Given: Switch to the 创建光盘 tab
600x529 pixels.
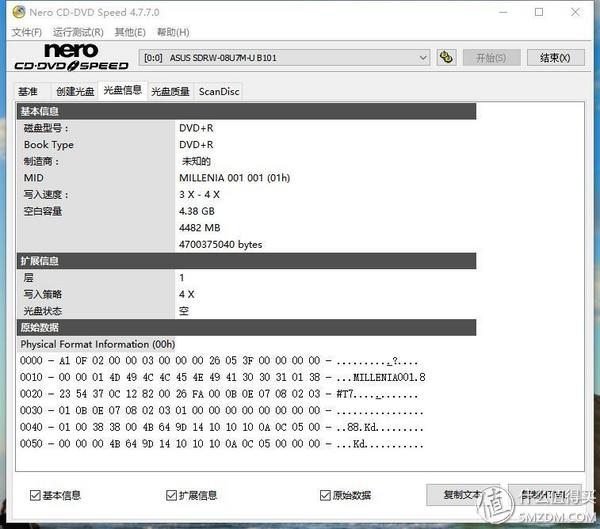Looking at the screenshot, I should point(75,91).
